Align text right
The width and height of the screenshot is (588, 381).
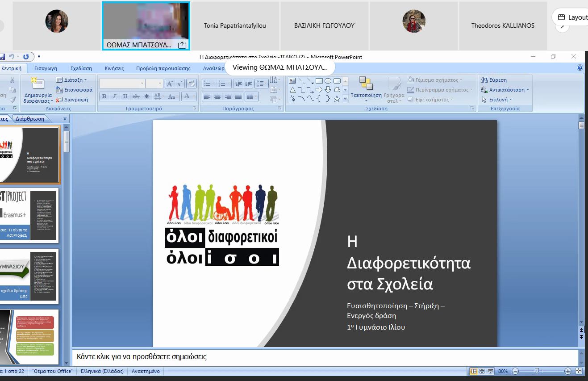(x=228, y=96)
